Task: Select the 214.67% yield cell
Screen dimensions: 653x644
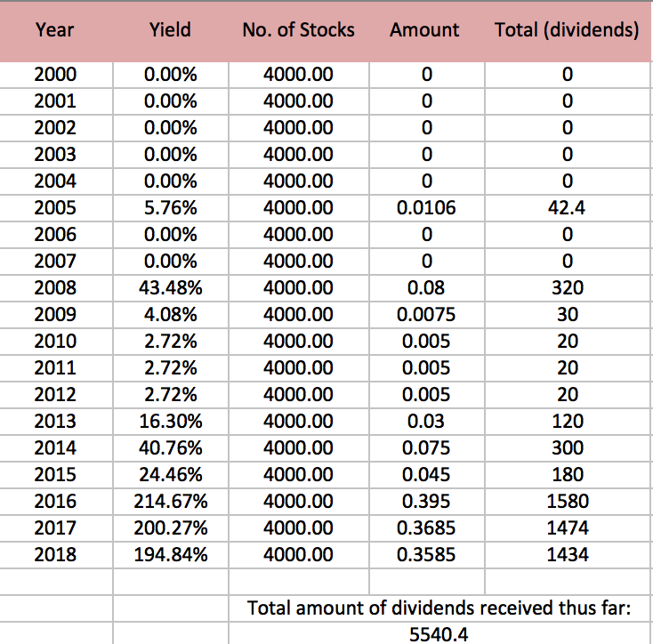Action: point(171,501)
